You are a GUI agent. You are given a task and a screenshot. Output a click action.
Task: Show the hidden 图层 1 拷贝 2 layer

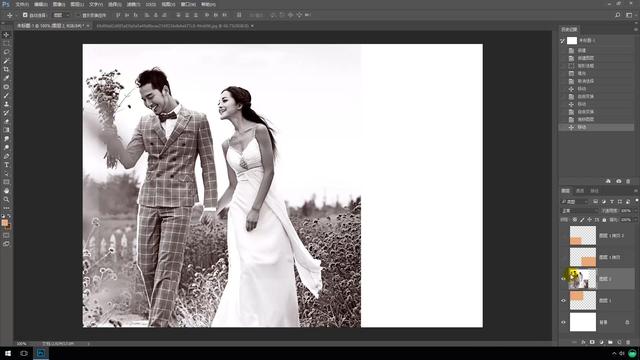(x=564, y=236)
